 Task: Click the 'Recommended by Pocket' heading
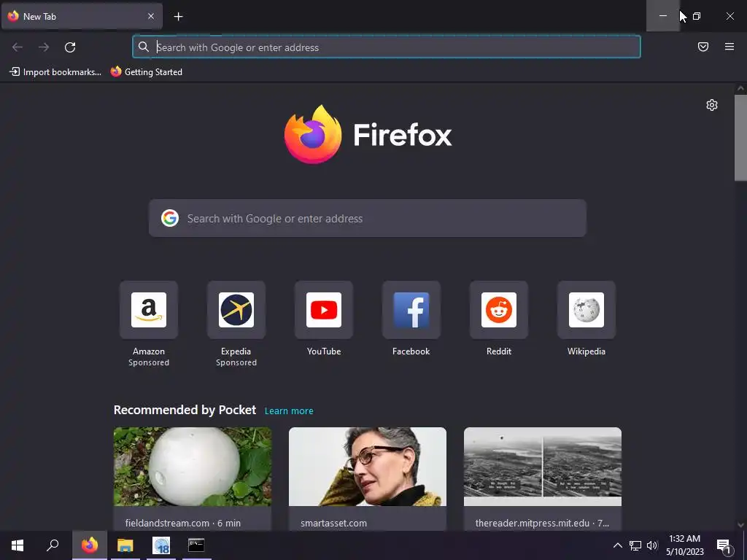(185, 410)
